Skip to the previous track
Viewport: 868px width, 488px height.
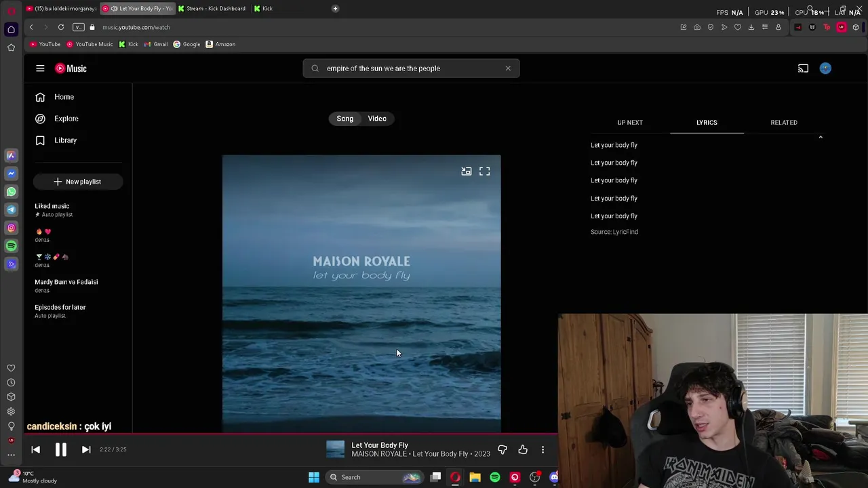point(36,449)
